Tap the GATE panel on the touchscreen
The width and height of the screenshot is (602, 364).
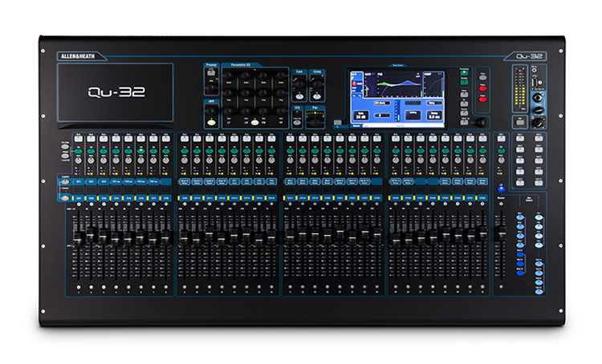click(x=371, y=84)
